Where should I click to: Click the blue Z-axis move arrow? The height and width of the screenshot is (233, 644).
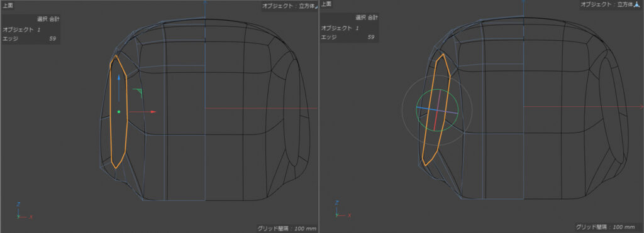click(119, 88)
